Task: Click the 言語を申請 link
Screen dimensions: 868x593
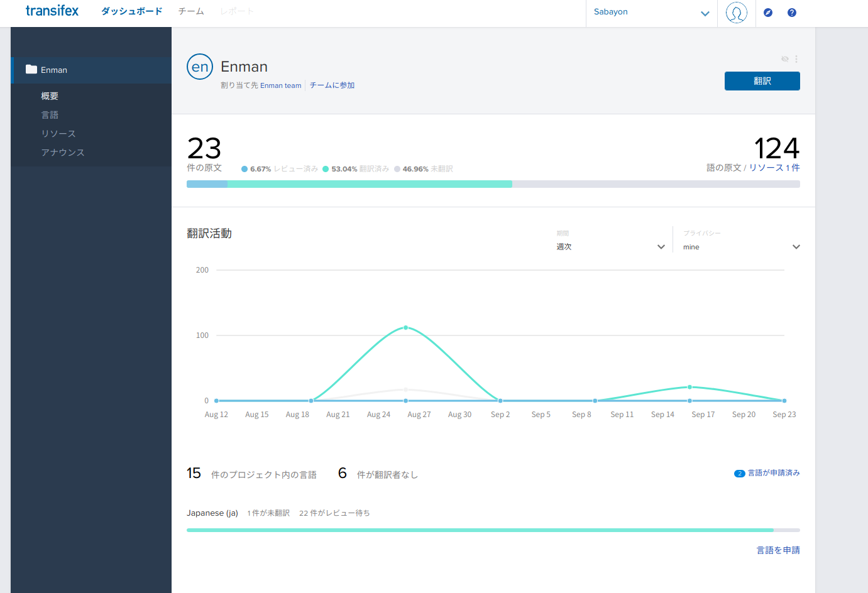Action: click(778, 550)
